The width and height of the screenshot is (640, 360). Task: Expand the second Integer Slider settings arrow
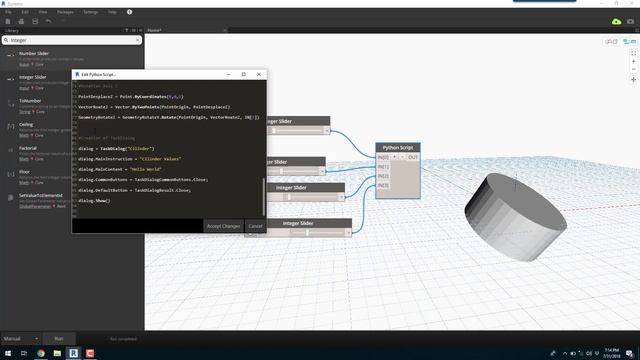(x=322, y=171)
